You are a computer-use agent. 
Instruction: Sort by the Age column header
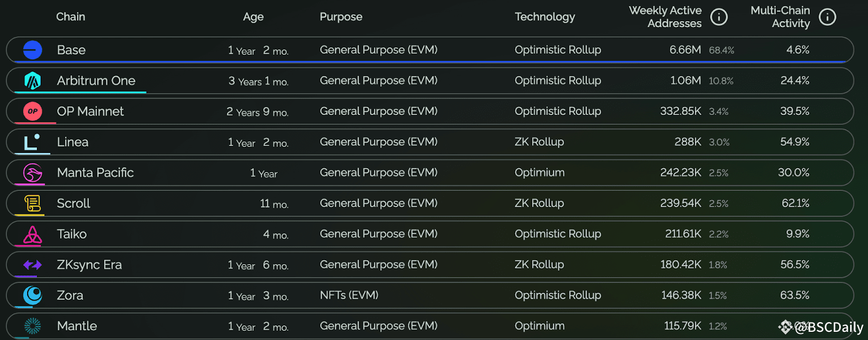coord(253,17)
